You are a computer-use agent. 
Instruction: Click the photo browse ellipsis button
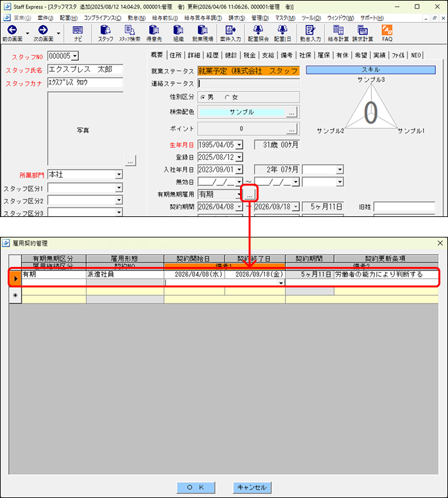click(x=130, y=161)
